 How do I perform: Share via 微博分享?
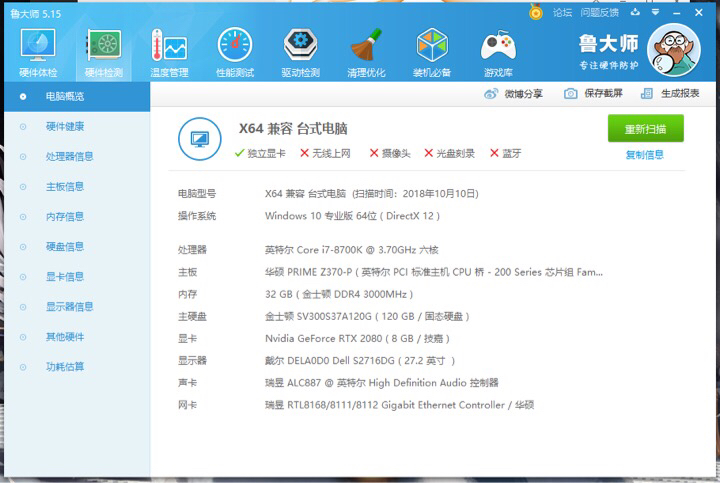[513, 94]
